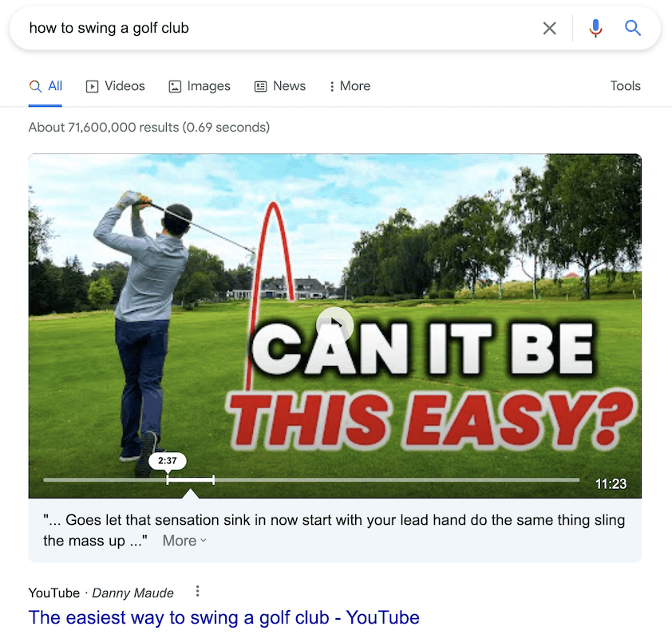Viewport: 672px width, 638px height.
Task: Open 'The easiest way to swing a golf club' link
Action: point(223,617)
